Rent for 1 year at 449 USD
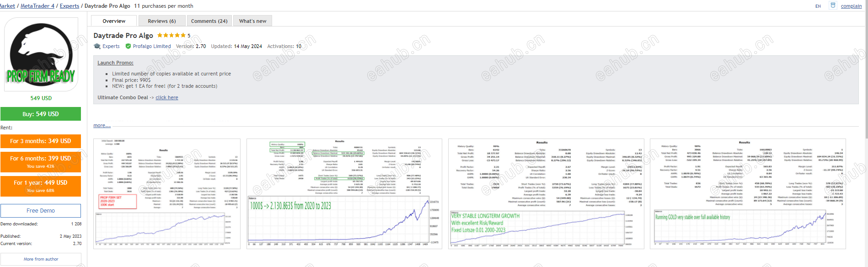Screen dimensions: 868x267 tap(41, 186)
